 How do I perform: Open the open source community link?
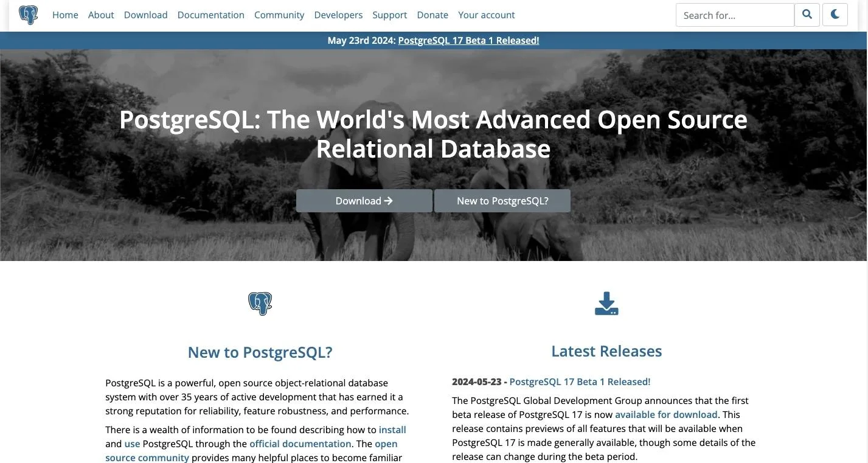point(251,451)
